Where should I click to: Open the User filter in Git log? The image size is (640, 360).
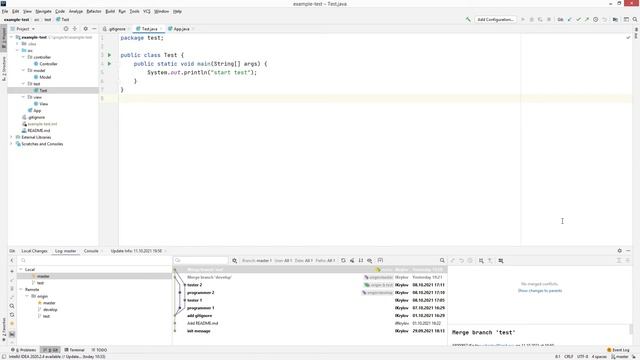pyautogui.click(x=283, y=260)
